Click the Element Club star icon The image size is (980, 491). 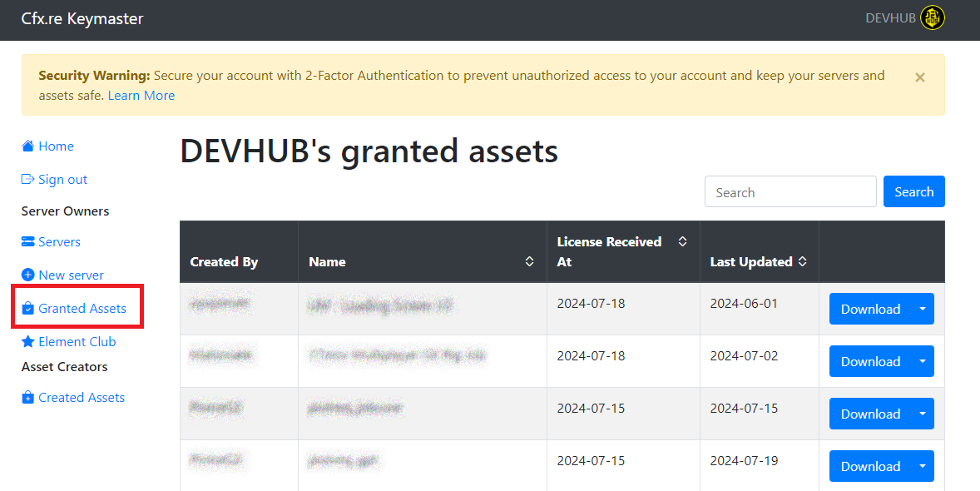[x=27, y=342]
